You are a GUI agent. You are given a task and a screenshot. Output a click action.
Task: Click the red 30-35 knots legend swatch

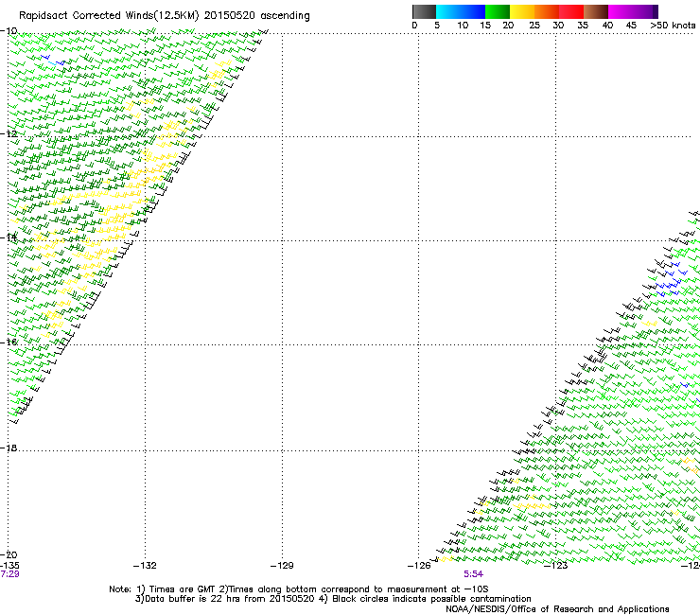[x=571, y=11]
